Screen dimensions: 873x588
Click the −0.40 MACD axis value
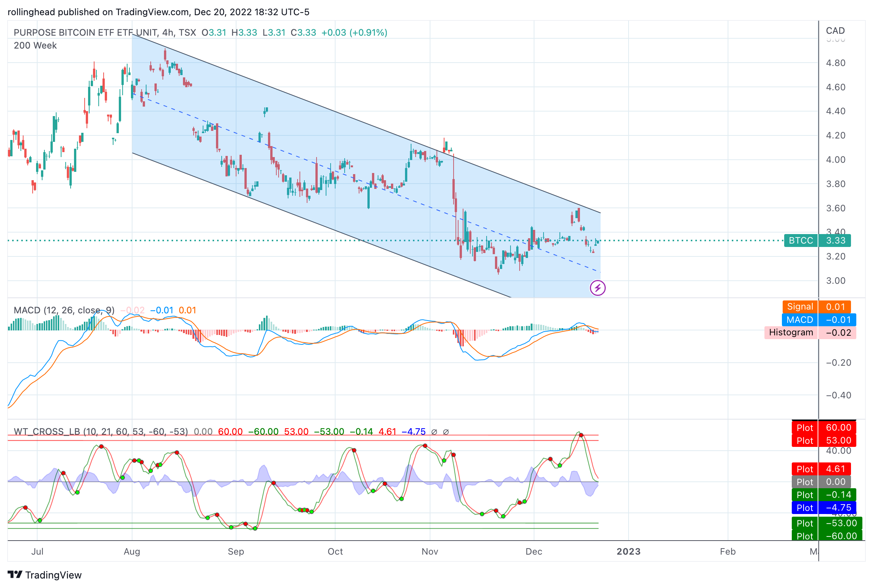click(838, 395)
